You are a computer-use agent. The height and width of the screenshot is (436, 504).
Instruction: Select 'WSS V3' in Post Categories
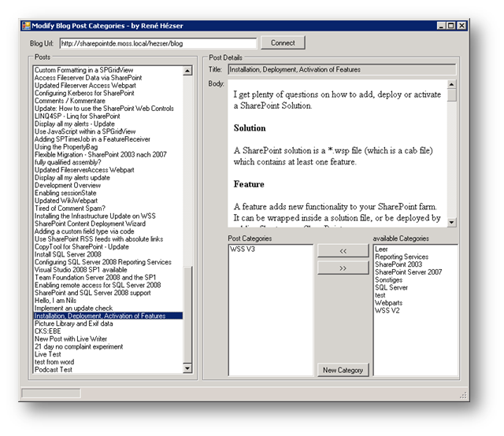pos(243,249)
